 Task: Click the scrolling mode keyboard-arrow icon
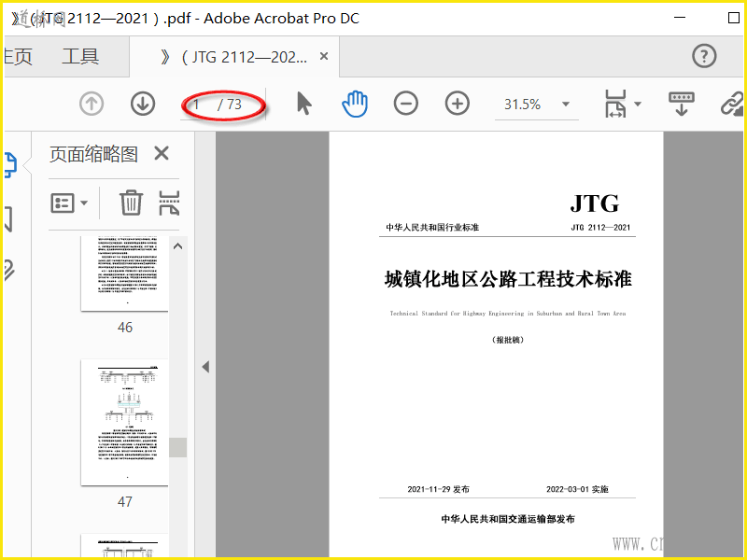[x=682, y=104]
